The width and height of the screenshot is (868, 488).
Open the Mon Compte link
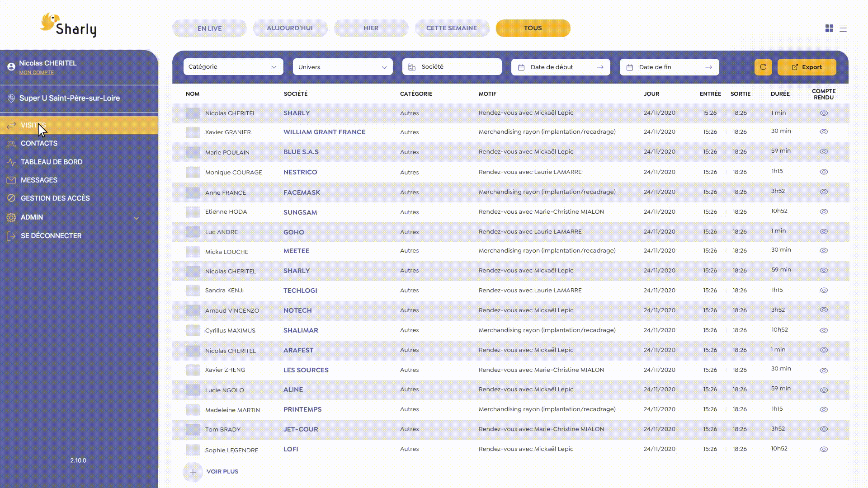click(36, 73)
